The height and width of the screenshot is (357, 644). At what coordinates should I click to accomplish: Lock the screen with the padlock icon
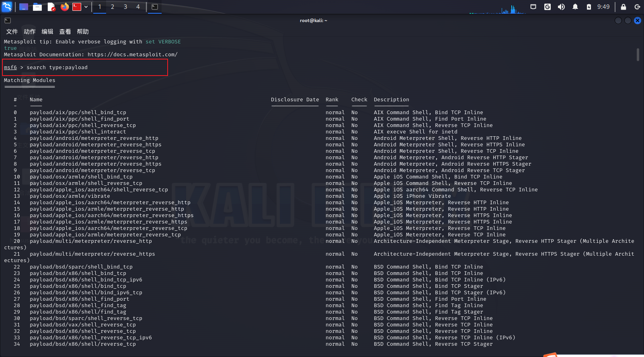(623, 7)
